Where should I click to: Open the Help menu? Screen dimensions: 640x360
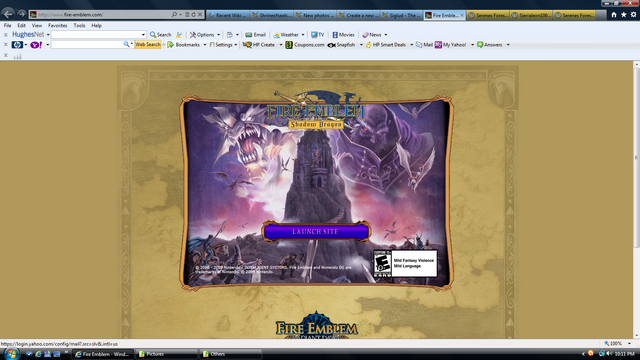[x=96, y=25]
